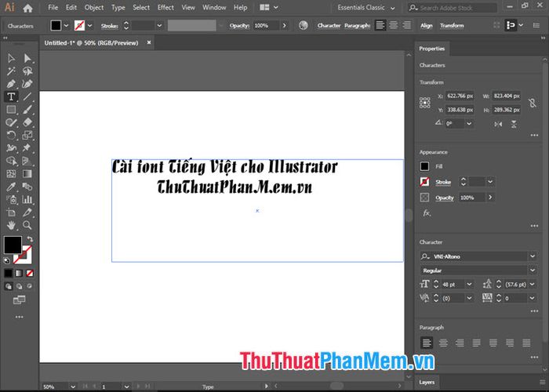
Task: Set None mode under fill box
Action: 30,273
